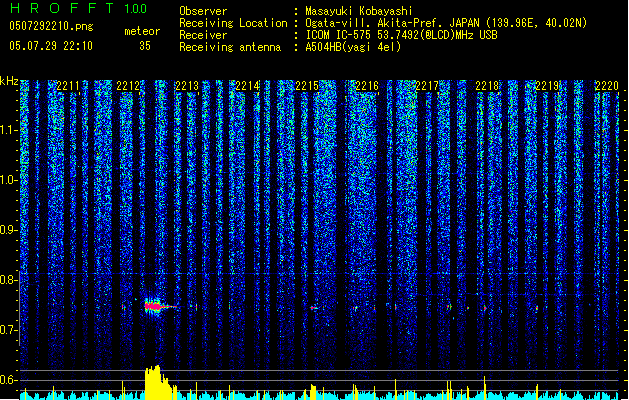Click the 'meteor' label
Screen dimensions: 629x400
[x=142, y=31]
